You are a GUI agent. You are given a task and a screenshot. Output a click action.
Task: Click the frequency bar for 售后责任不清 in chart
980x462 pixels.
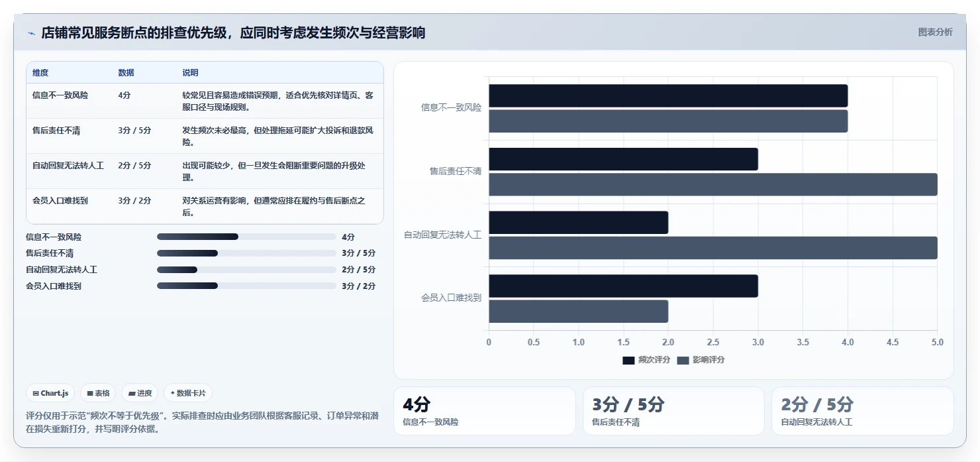623,159
